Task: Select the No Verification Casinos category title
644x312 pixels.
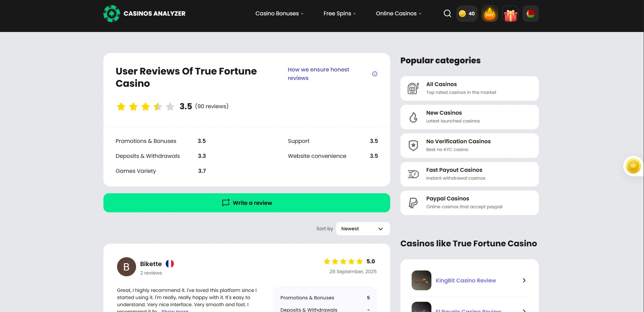Action: pyautogui.click(x=458, y=141)
